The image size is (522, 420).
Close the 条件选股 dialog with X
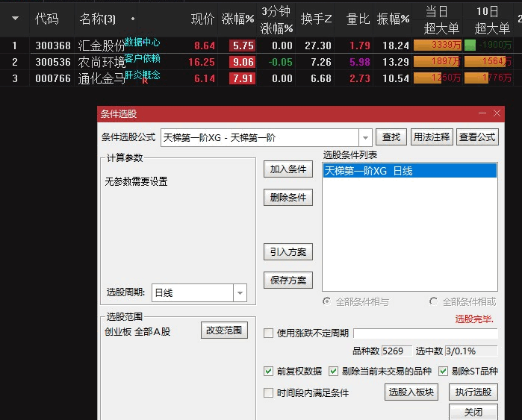point(497,113)
